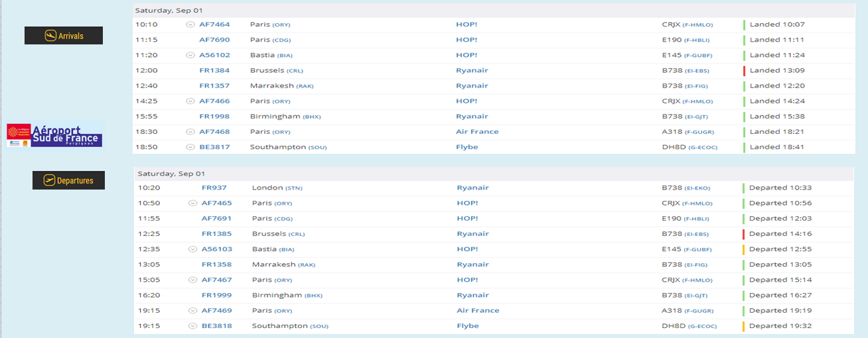
Task: Open flight FR937 link
Action: point(214,188)
